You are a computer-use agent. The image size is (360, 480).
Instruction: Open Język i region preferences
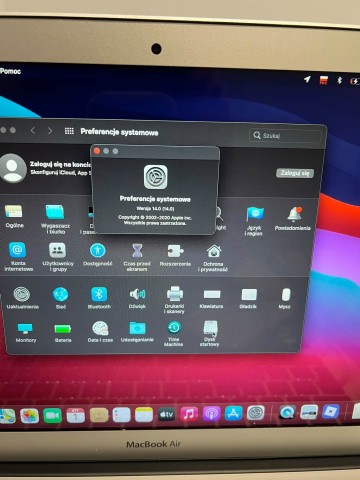tap(255, 221)
